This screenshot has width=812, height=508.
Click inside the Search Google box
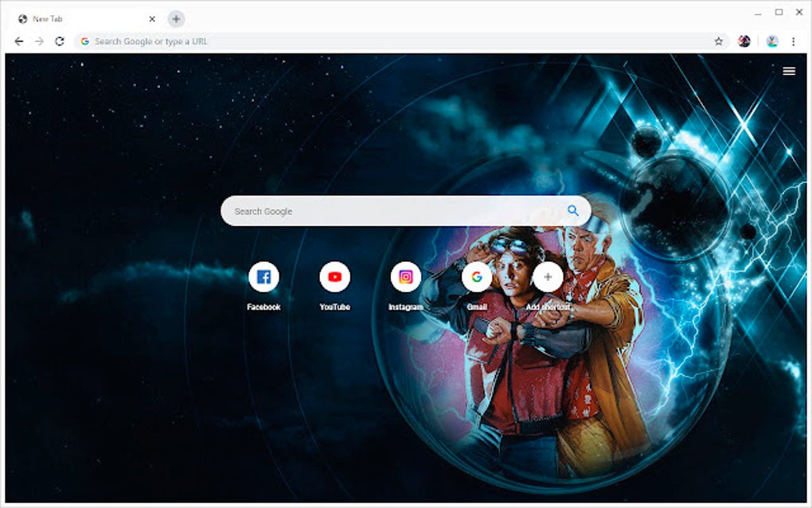point(405,211)
